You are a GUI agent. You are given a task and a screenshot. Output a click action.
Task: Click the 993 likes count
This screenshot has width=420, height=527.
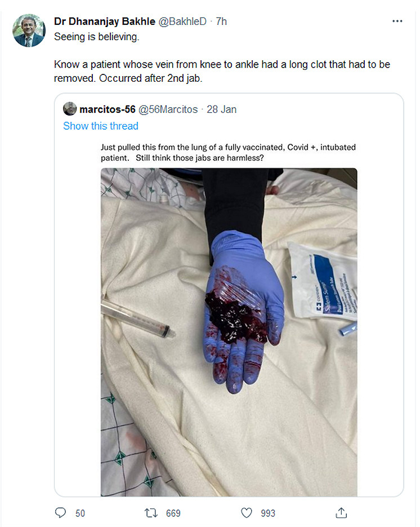[x=268, y=513]
